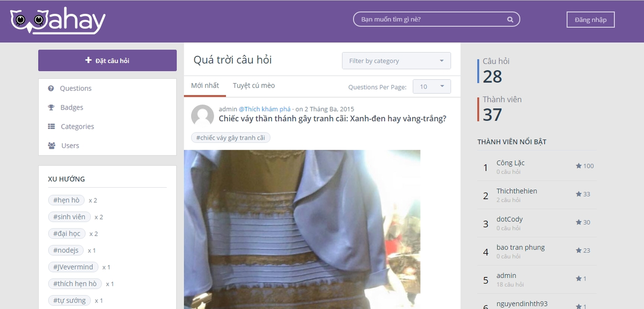Open Badges in the sidebar menu
The width and height of the screenshot is (644, 309).
72,107
